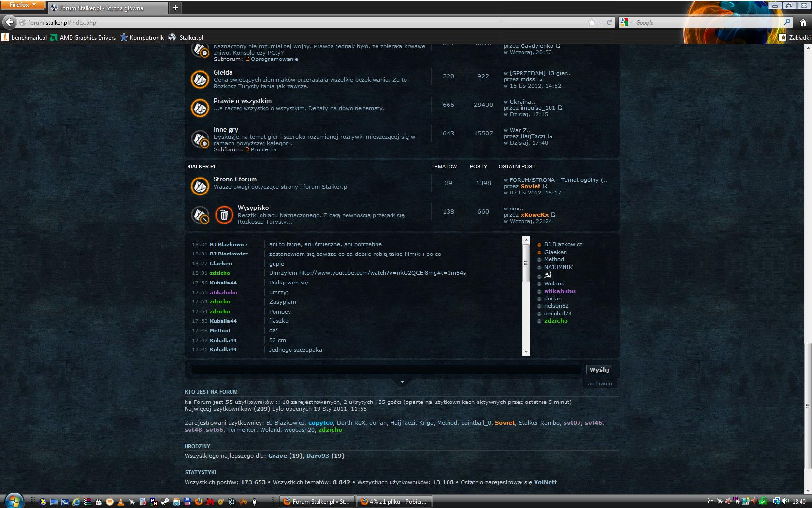Go to latest post icon by Soviet

coord(545,186)
